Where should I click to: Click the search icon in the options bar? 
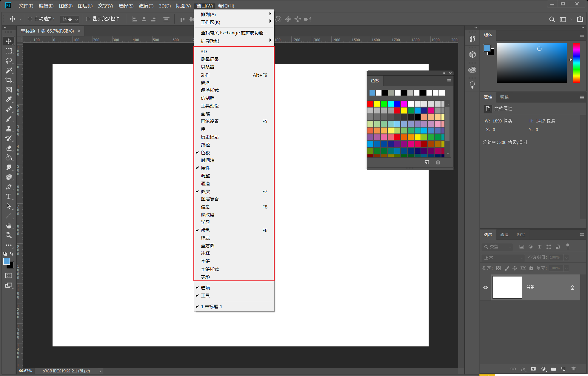tap(552, 19)
